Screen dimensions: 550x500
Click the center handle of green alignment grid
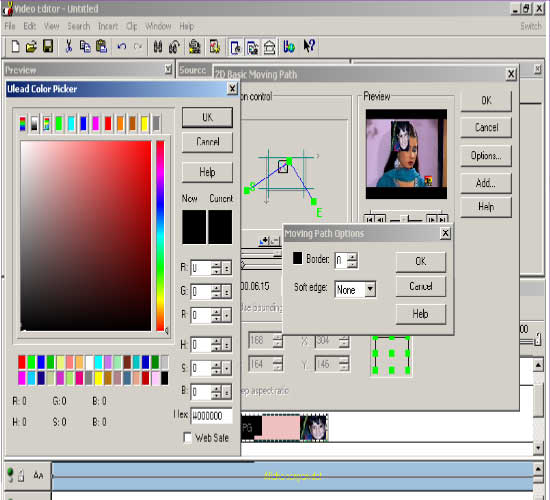coord(392,353)
